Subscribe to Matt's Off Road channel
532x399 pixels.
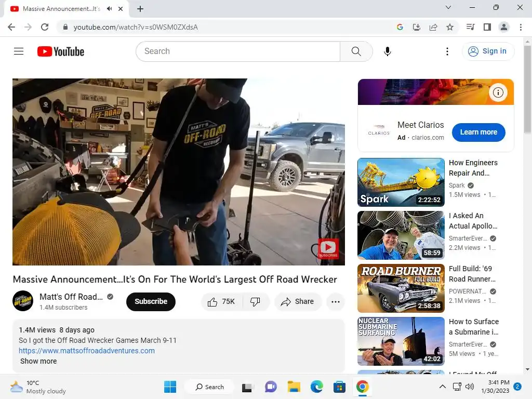coord(151,302)
